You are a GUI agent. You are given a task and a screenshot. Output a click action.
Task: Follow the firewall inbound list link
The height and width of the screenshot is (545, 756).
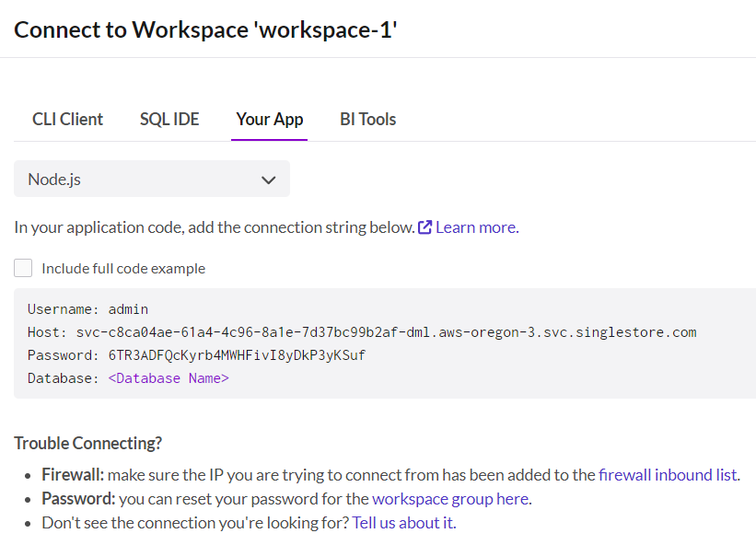(x=668, y=475)
